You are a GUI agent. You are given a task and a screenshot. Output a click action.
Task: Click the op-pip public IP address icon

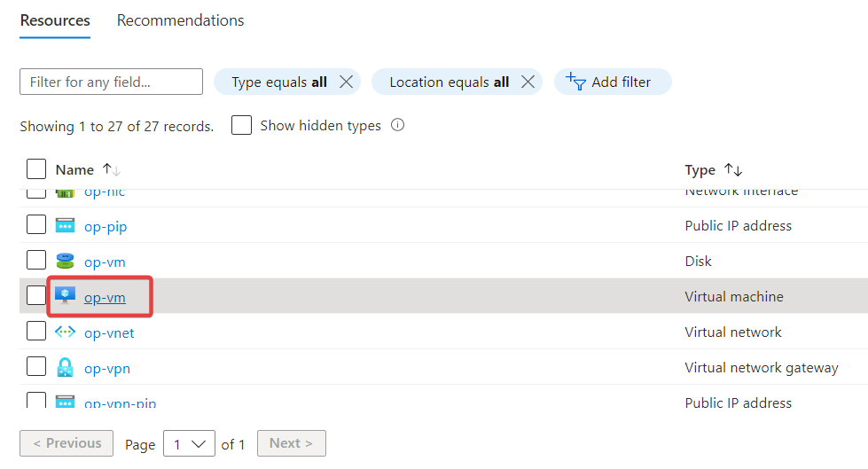click(65, 226)
